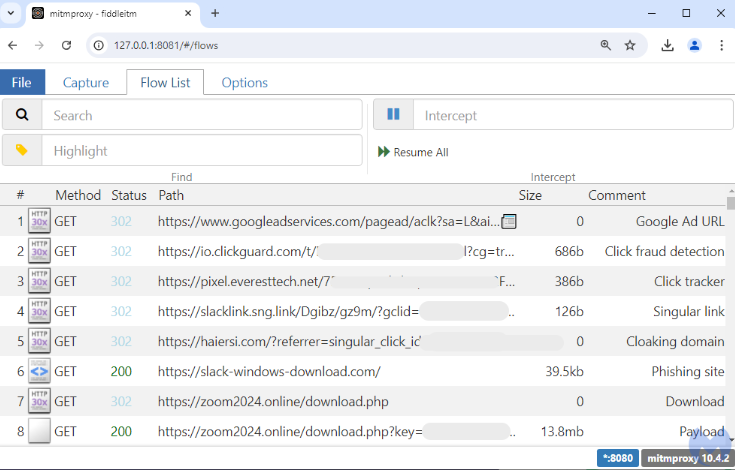Viewport: 735px width, 470px height.
Task: Click the 13.8mb size cell
Action: pos(562,431)
